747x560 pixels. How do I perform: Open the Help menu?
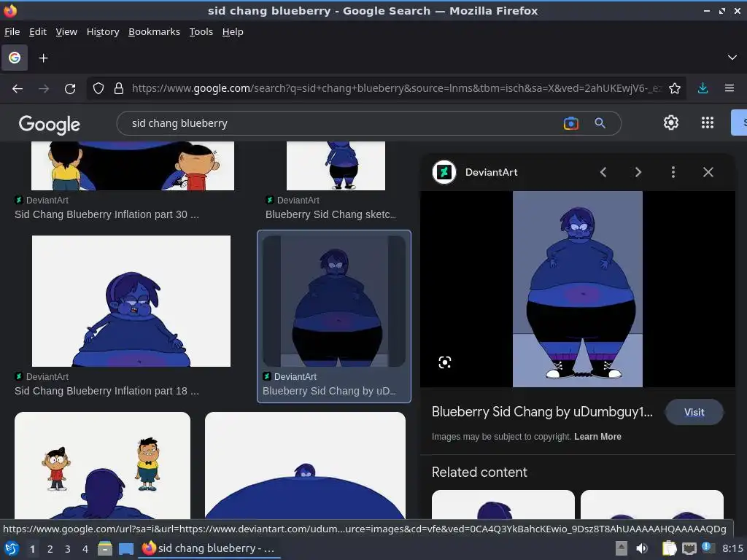[x=233, y=32]
